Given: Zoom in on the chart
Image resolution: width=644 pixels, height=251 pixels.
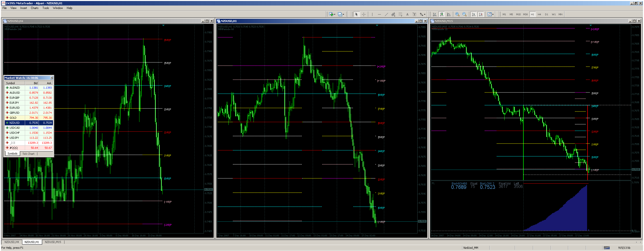Looking at the screenshot, I should pos(457,14).
